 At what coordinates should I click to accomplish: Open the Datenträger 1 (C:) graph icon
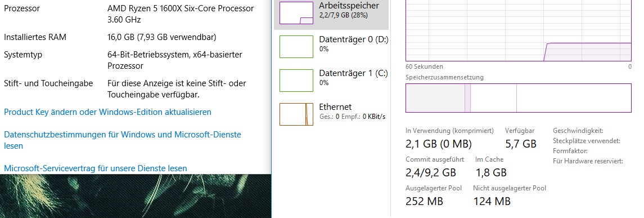296,80
